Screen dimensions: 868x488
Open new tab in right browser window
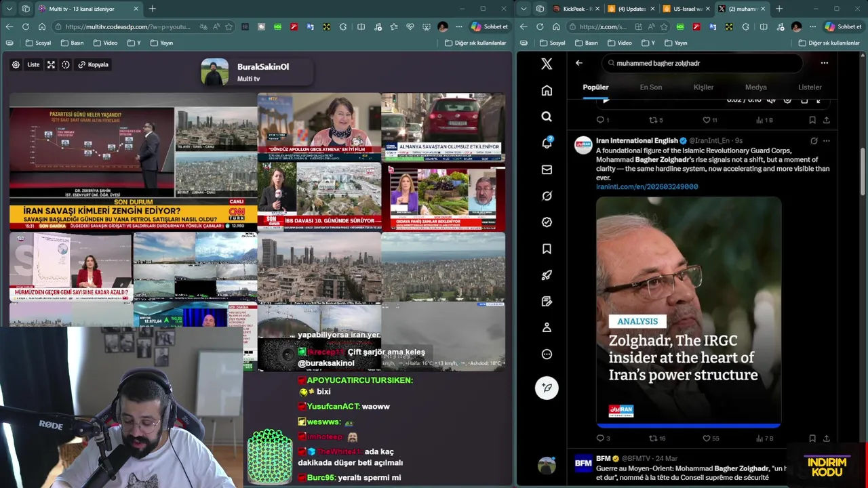[x=779, y=9]
